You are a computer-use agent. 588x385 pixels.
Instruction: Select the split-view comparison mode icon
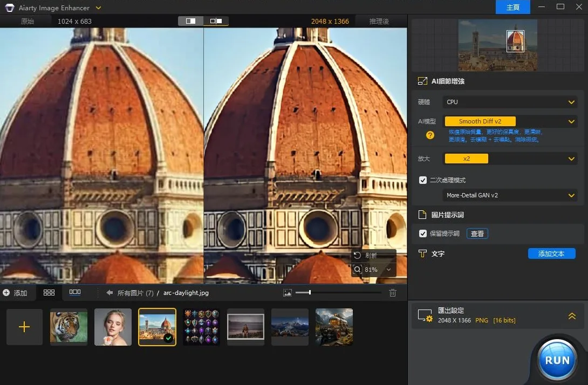[191, 21]
